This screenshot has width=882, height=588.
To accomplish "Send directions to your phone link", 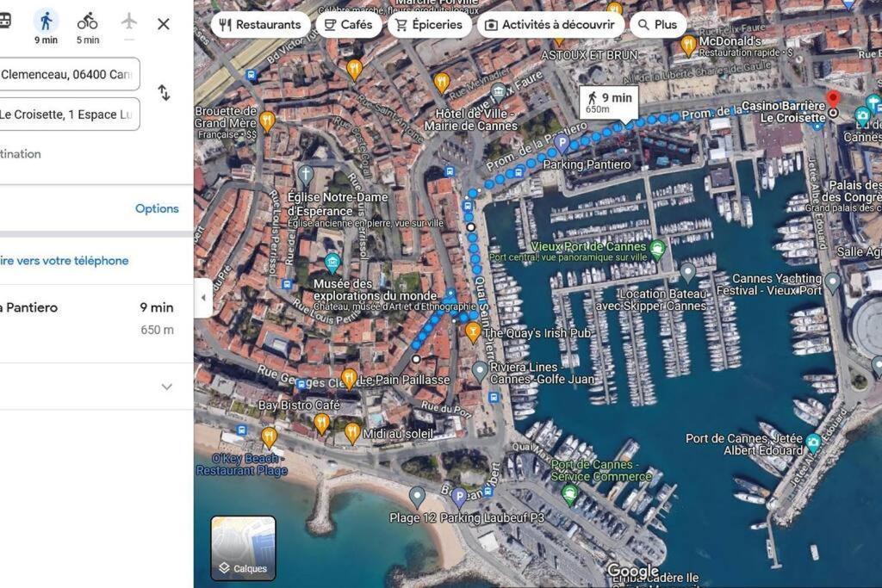I will pos(64,261).
